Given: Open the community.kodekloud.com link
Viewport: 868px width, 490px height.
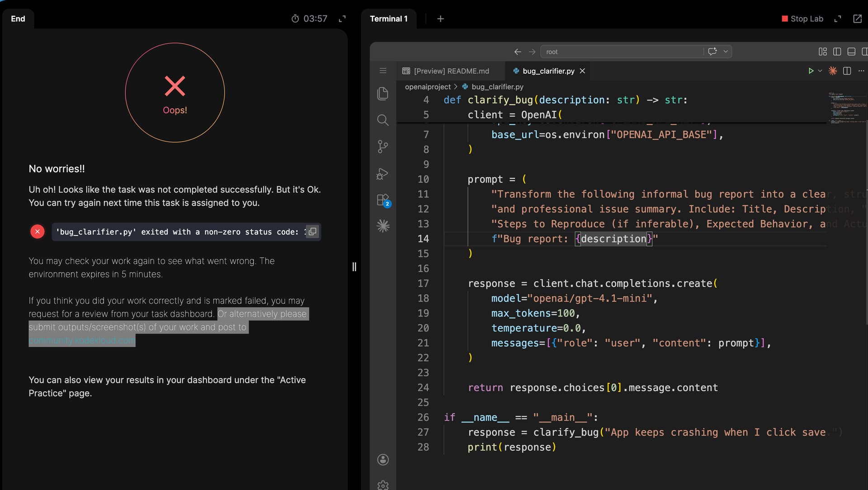Looking at the screenshot, I should click(82, 340).
